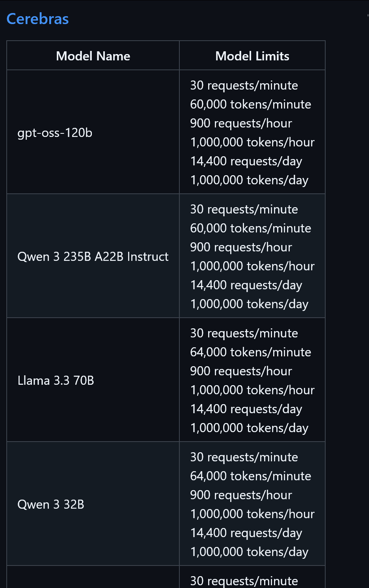Click 64,000 tokens/minute for Llama 3.3 70B
Viewport: 369px width, 588px height.
[x=251, y=352]
